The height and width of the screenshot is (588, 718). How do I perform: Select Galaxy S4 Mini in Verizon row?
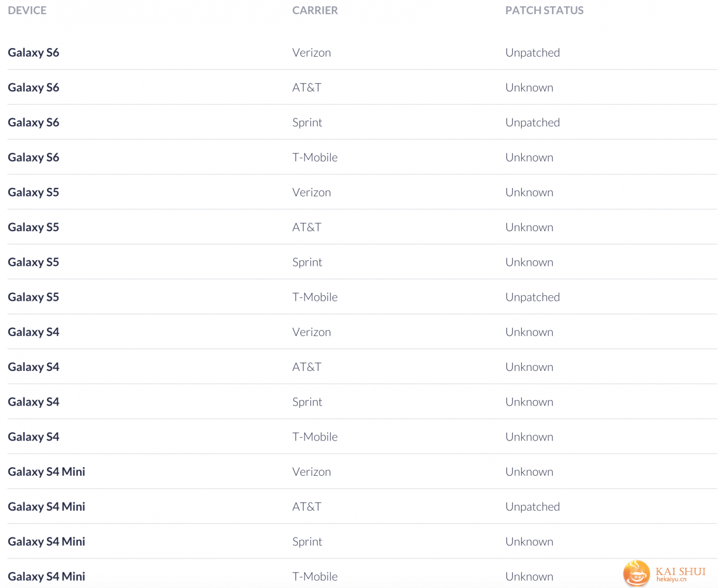coord(47,472)
